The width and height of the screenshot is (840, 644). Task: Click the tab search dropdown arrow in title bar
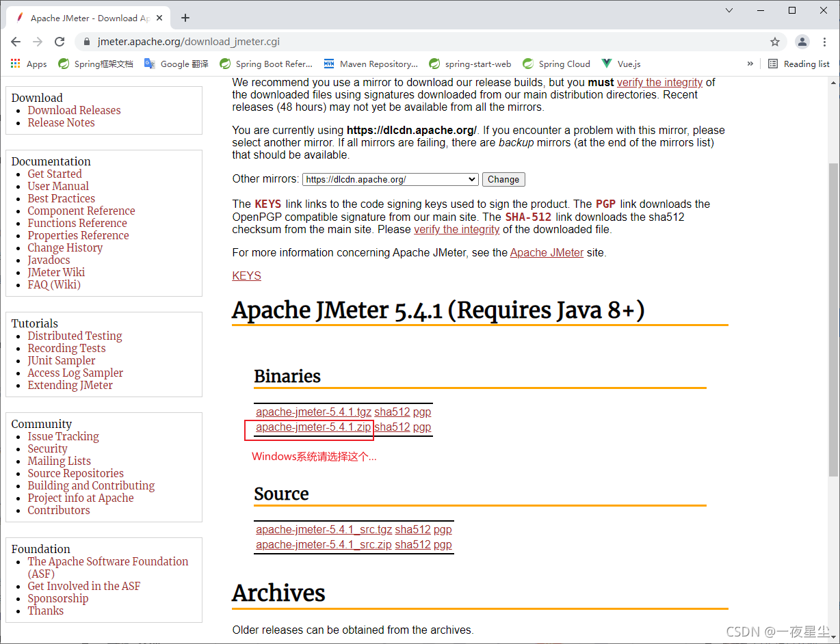coord(729,10)
